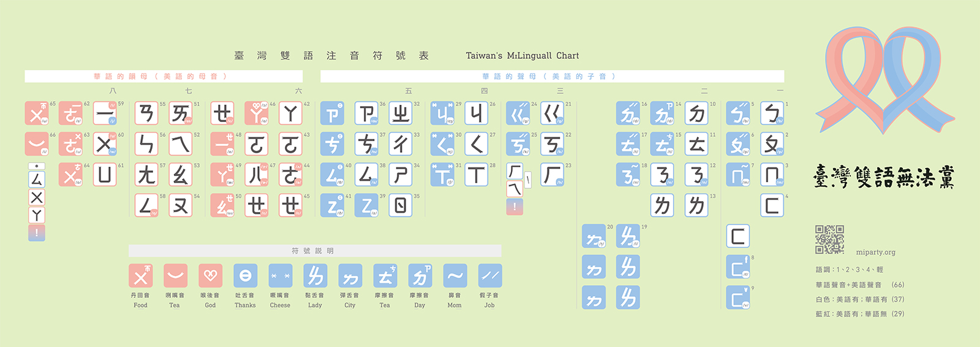Choose the ㄥ tile numbered 58
Image resolution: width=980 pixels, height=347 pixels.
(146, 205)
